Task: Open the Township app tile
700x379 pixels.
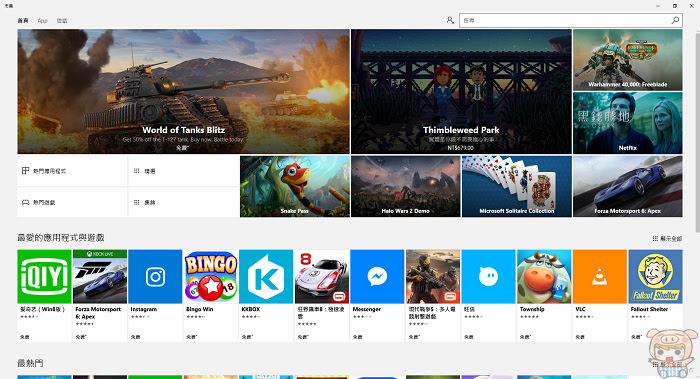Action: pyautogui.click(x=544, y=295)
